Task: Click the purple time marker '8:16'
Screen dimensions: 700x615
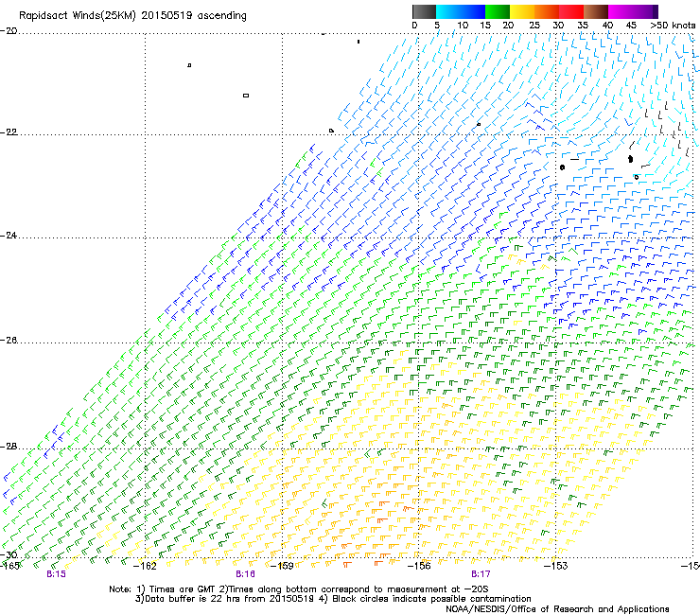Action: tap(246, 574)
